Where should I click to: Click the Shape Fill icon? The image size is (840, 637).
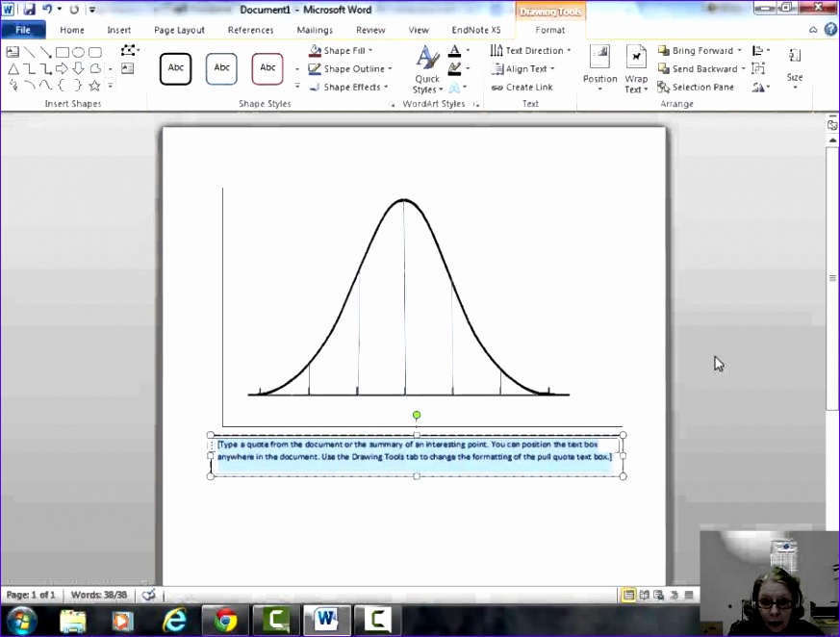(x=315, y=50)
